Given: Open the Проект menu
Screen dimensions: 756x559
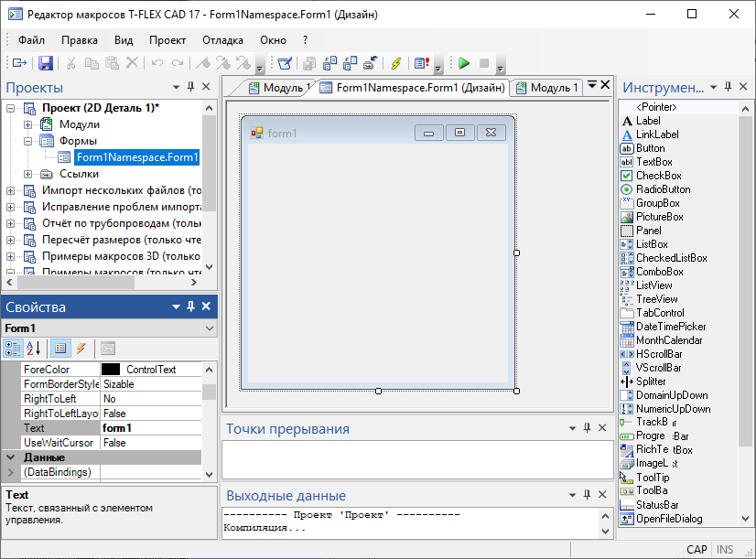Looking at the screenshot, I should click(x=167, y=40).
